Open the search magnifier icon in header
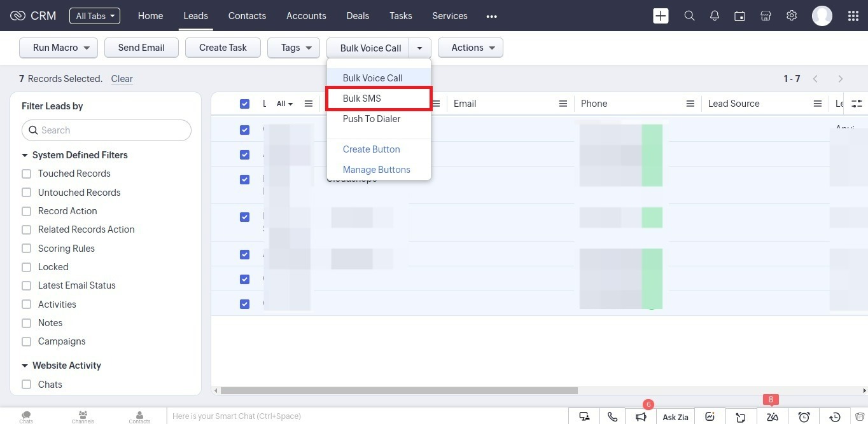Image resolution: width=868 pixels, height=424 pixels. 689,16
